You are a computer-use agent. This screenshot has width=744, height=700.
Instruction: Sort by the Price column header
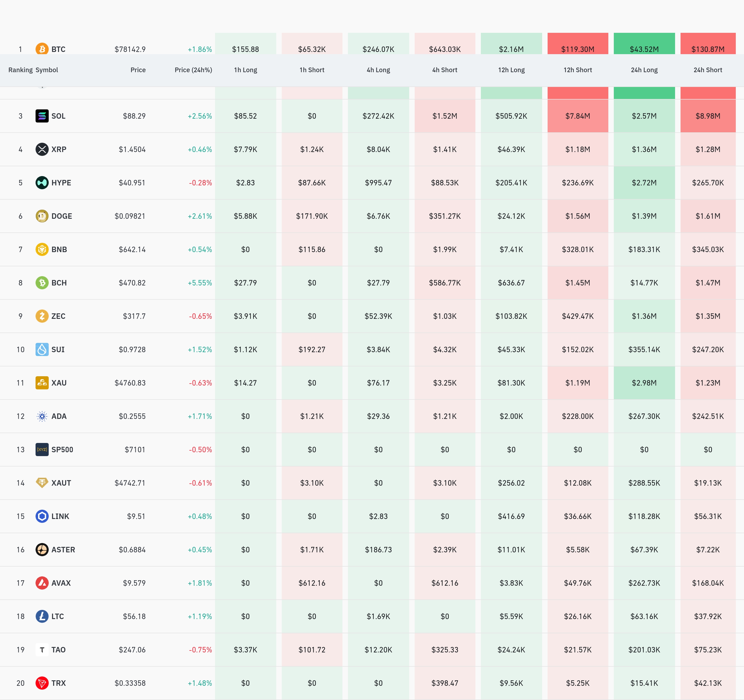click(138, 70)
